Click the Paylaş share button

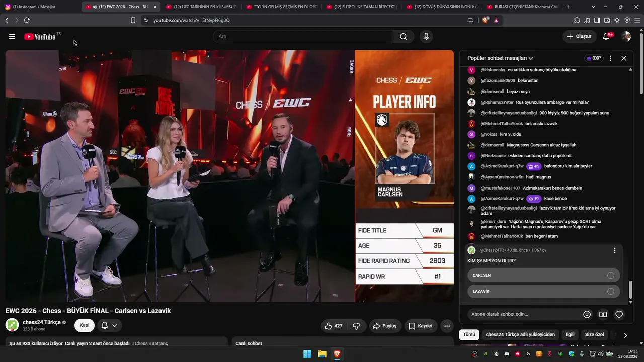click(385, 326)
